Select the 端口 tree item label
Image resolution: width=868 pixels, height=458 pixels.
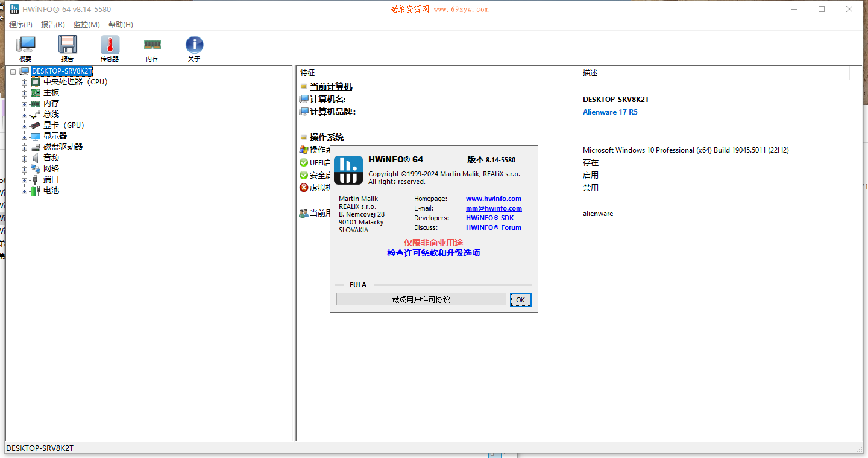(x=51, y=180)
